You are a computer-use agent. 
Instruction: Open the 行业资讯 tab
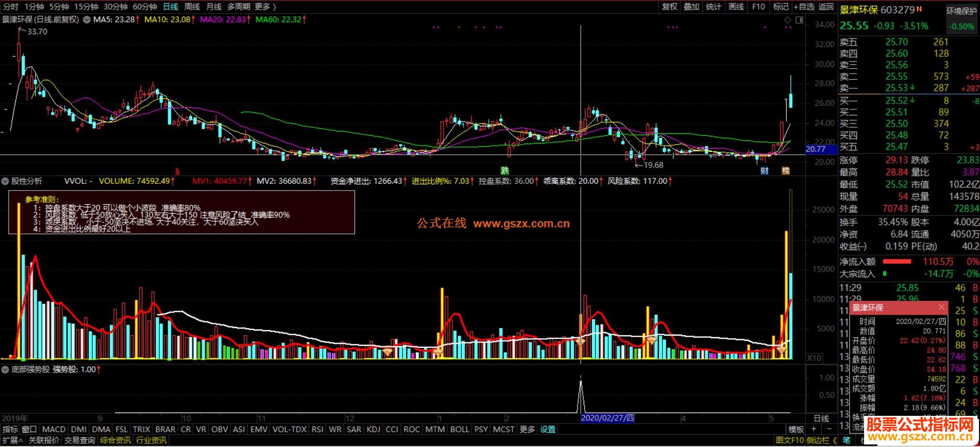pos(151,440)
